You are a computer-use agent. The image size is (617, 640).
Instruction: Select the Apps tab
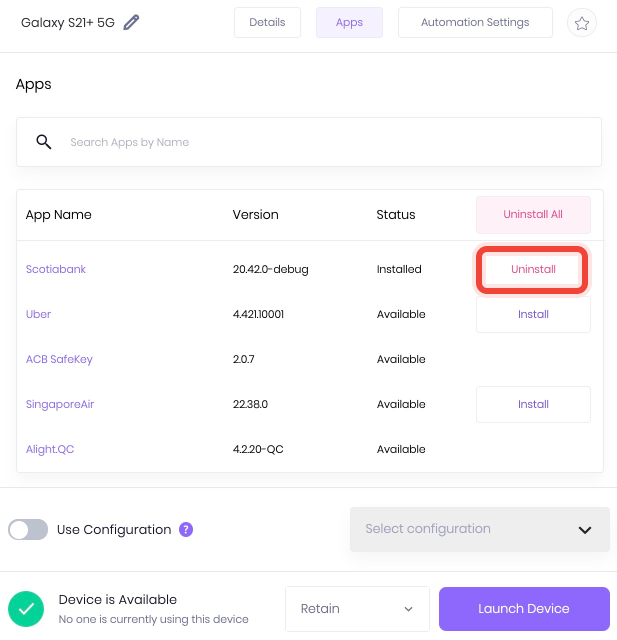(x=349, y=22)
